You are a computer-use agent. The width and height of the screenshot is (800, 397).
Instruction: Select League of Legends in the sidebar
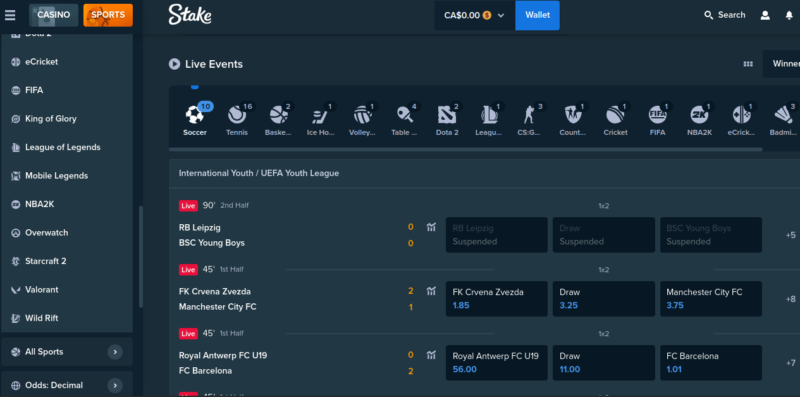[x=66, y=147]
